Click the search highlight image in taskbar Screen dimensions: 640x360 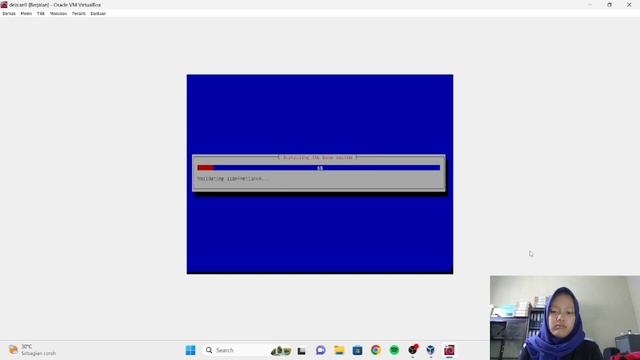tap(281, 350)
